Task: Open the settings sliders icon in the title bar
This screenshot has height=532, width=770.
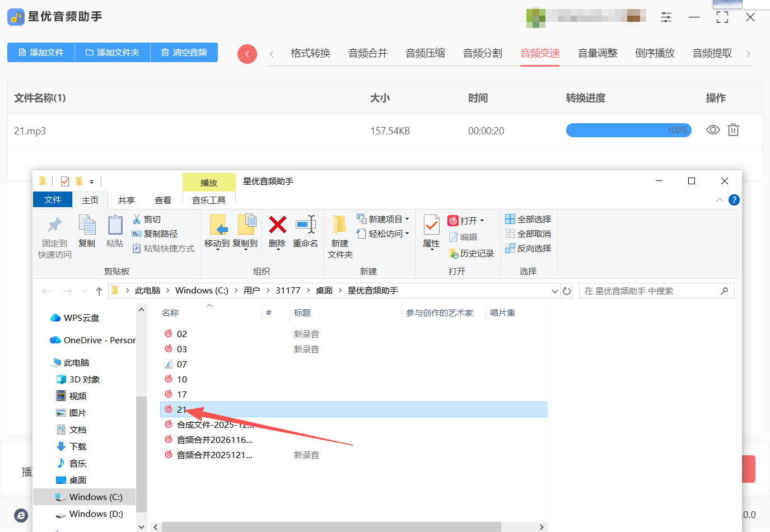Action: pos(666,17)
